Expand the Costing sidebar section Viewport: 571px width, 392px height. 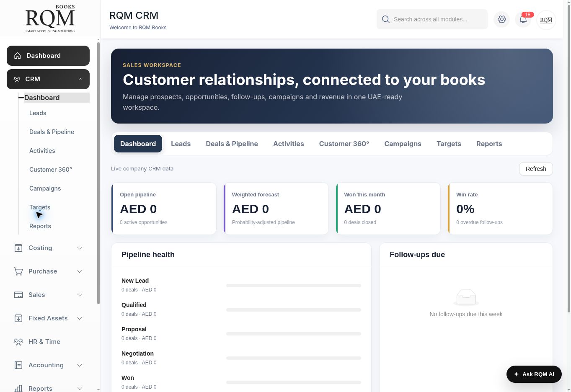[x=80, y=248]
